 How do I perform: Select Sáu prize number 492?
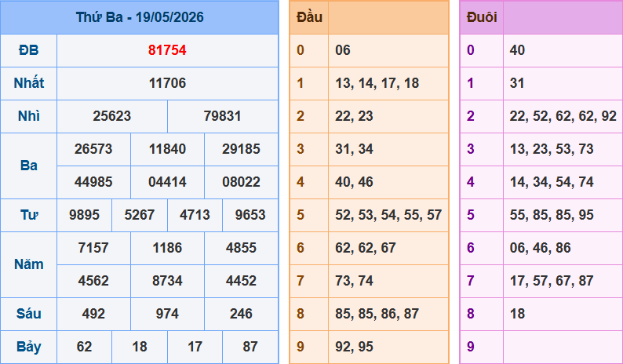click(93, 314)
